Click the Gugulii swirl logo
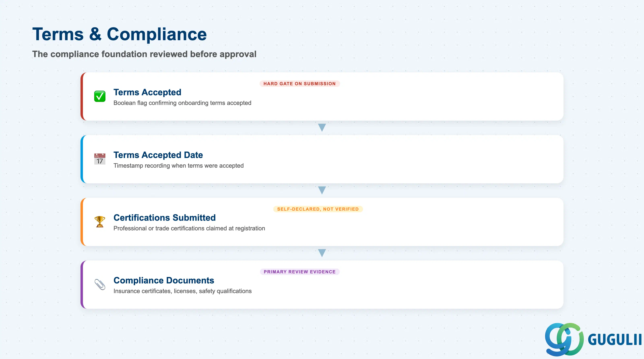This screenshot has width=644, height=359. [x=564, y=339]
